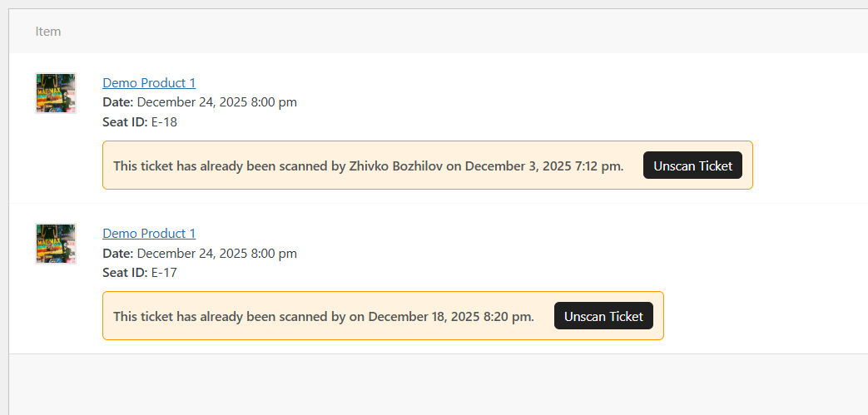Click the December 3, 2025 7:12 pm timestamp

click(543, 166)
